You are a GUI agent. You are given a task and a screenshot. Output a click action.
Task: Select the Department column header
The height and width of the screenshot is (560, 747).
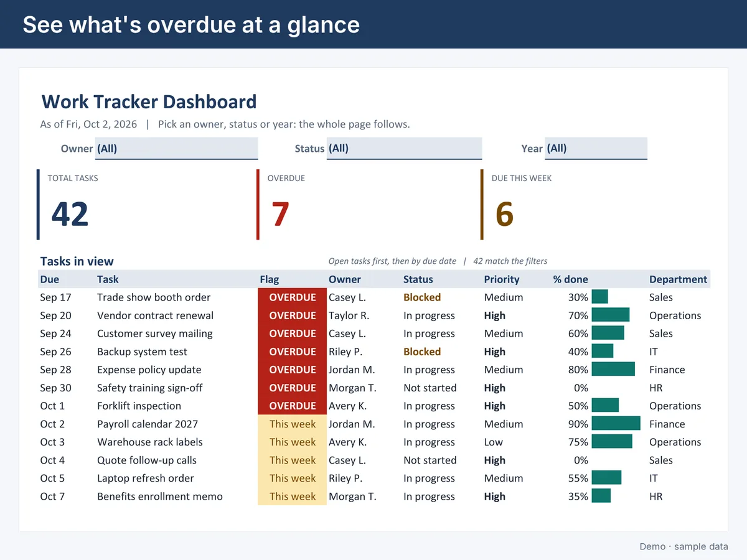click(x=679, y=279)
